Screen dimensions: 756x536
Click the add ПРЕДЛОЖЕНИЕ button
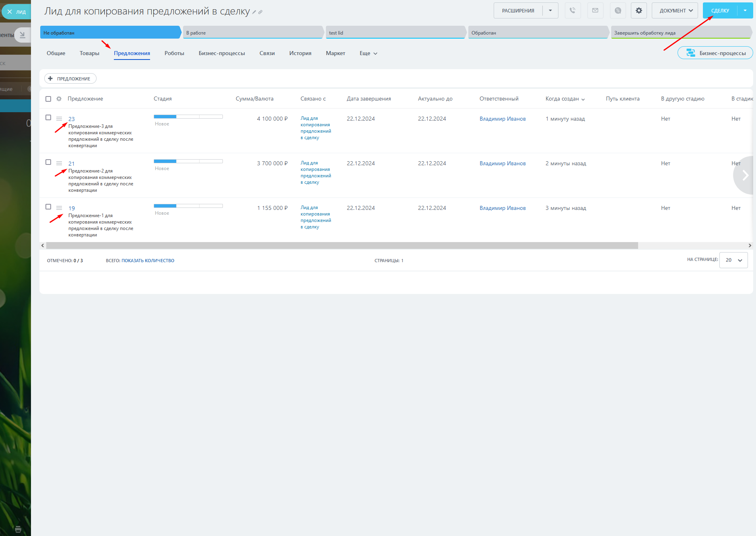click(x=70, y=79)
